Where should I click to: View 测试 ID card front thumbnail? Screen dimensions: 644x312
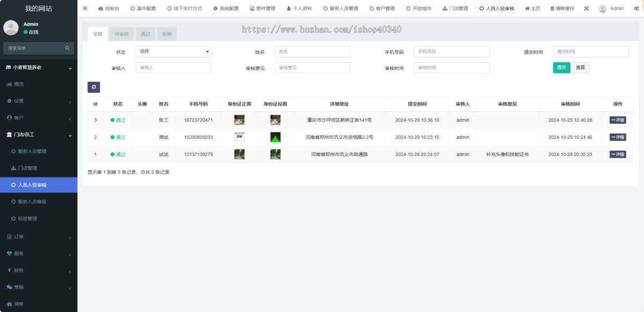point(239,137)
